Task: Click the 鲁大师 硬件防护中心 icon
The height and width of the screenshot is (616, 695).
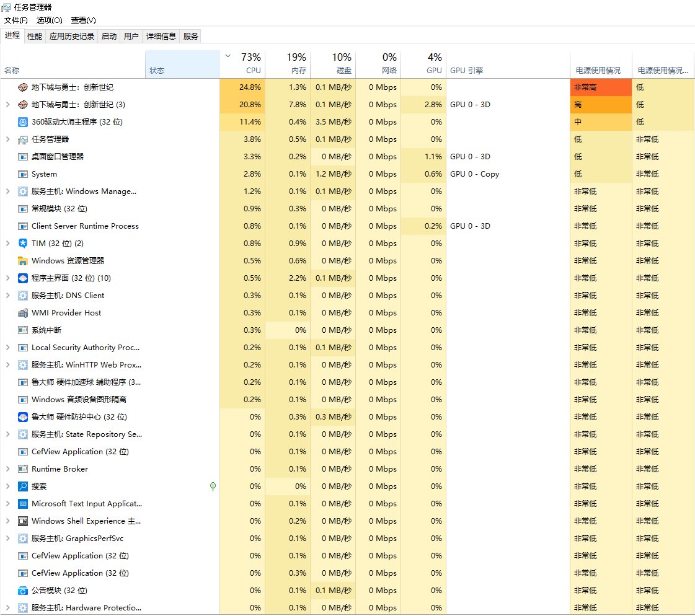Action: coord(22,417)
